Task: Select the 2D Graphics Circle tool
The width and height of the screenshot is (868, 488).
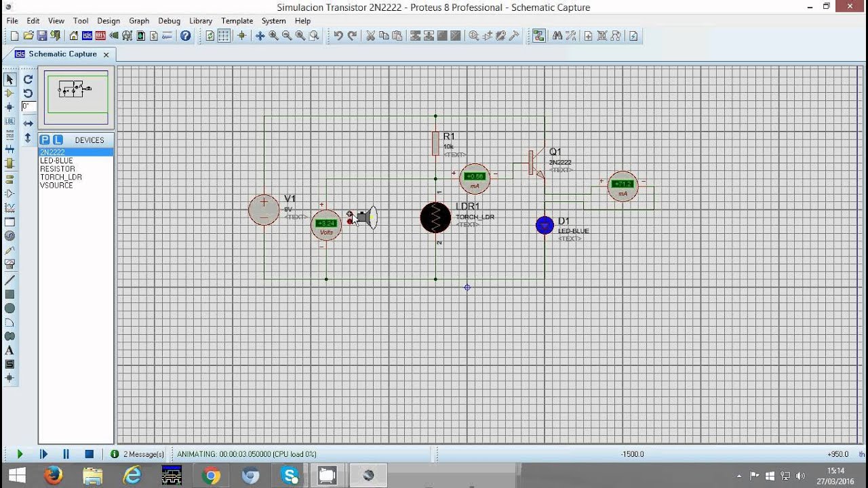Action: [9, 308]
